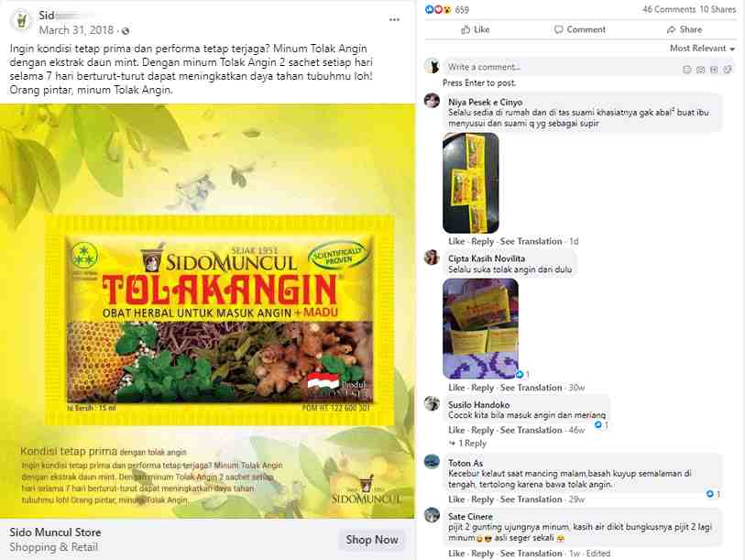
Task: Click the Share arrow button
Action: (685, 29)
